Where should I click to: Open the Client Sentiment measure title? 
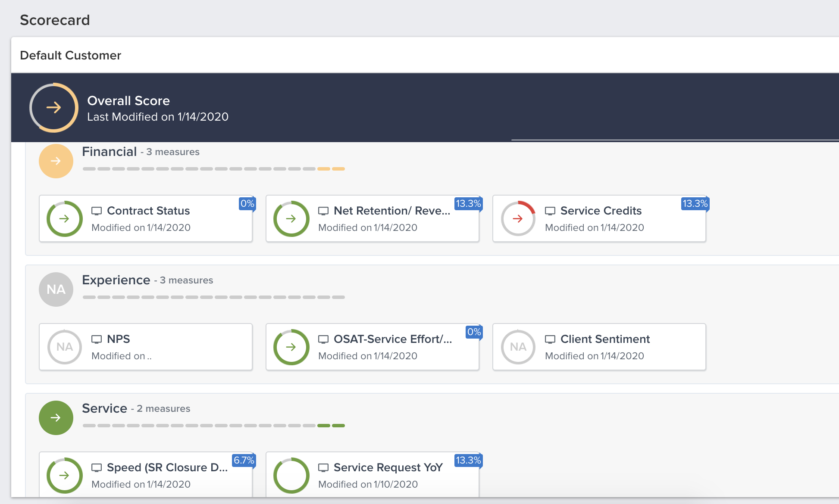(x=605, y=339)
